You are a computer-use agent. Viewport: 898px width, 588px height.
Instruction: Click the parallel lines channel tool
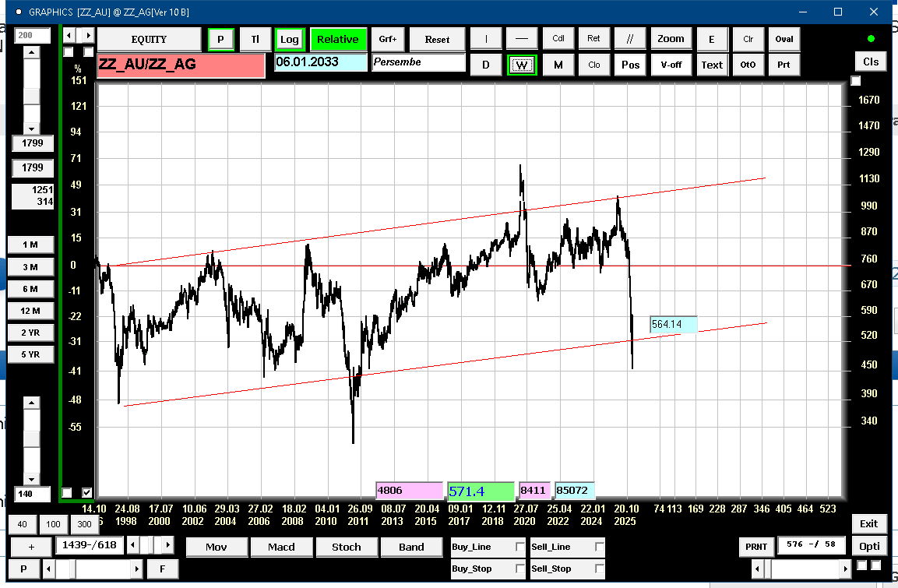[x=630, y=39]
